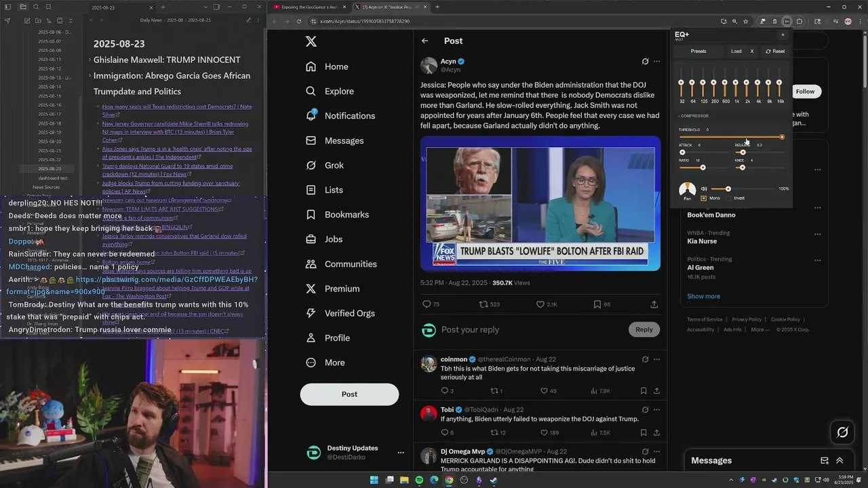Click the Post your reply field
The image size is (868, 488).
coord(532,330)
